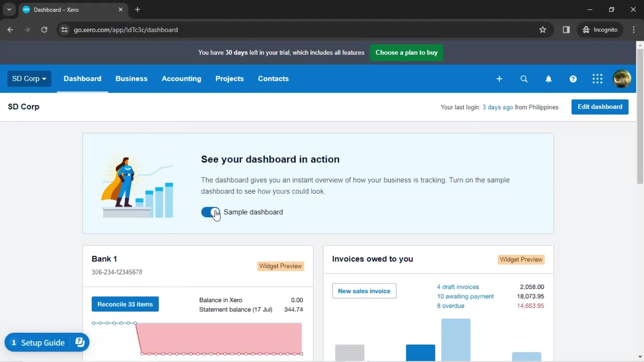644x362 pixels.
Task: Click the tall light-blue invoice chart bar
Action: (455, 340)
